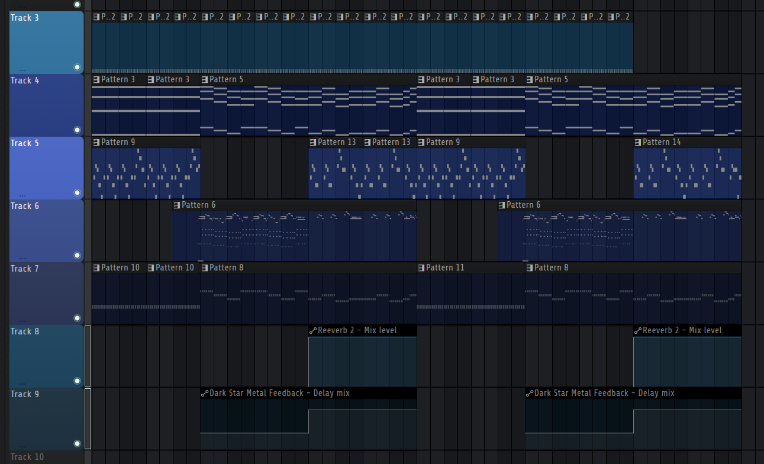Click the Track 8 automation group bracket
Viewport: 764px width, 464px height.
tap(88, 356)
